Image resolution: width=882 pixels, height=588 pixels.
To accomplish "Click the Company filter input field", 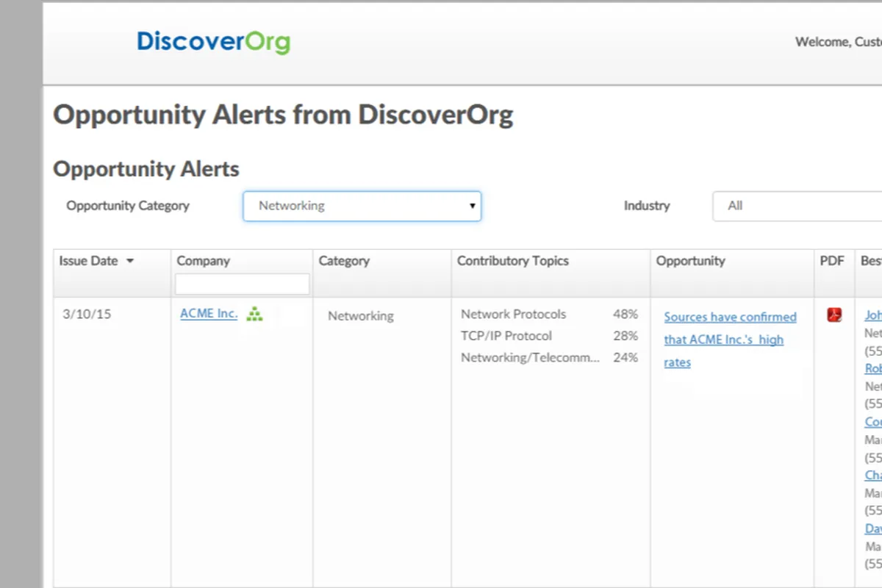I will click(x=242, y=284).
